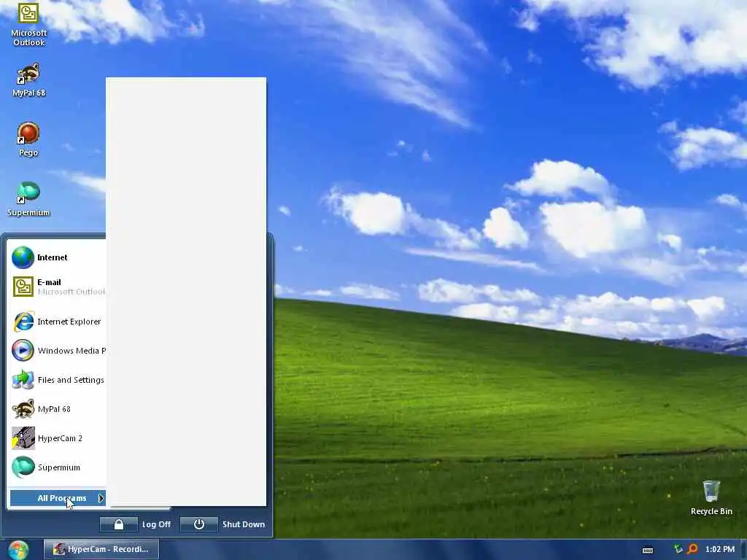Click the Files and Settings icon in Start menu
Image resolution: width=747 pixels, height=560 pixels.
pyautogui.click(x=23, y=379)
